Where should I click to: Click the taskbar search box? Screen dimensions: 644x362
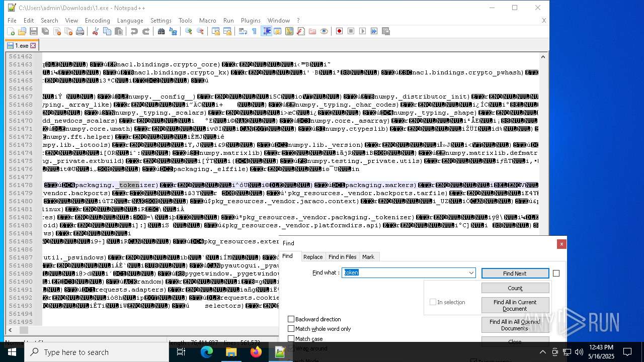click(x=97, y=352)
